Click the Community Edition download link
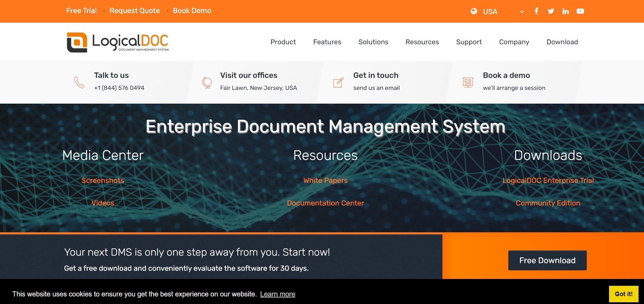 pos(548,203)
